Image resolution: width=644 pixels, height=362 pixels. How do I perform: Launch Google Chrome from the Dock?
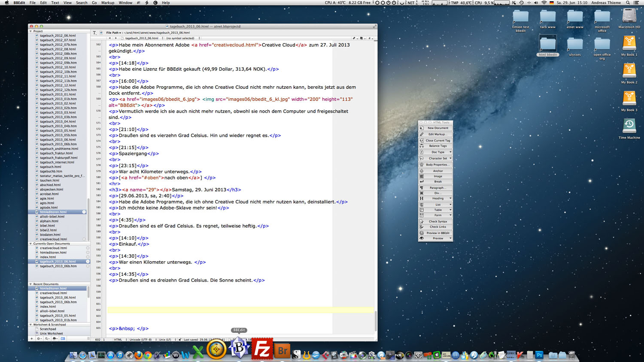(x=148, y=355)
